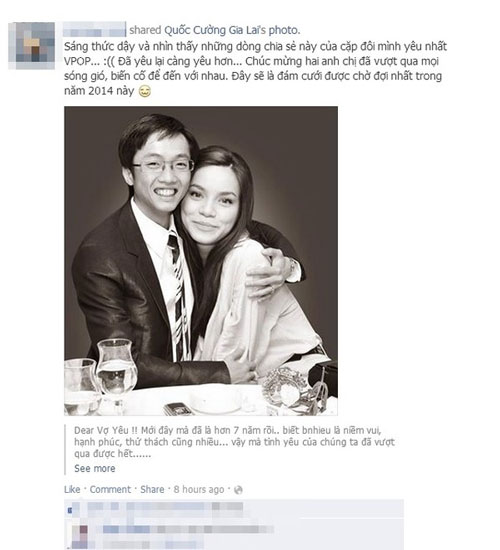Open the blurred poster name link
500x550 pixels.
tap(94, 29)
